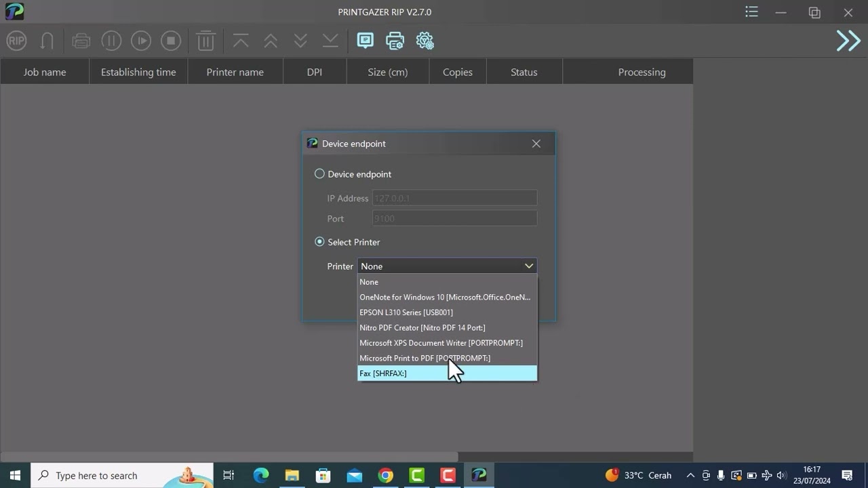
Task: Choose Microsoft XPS Document Writer printer
Action: (x=448, y=343)
